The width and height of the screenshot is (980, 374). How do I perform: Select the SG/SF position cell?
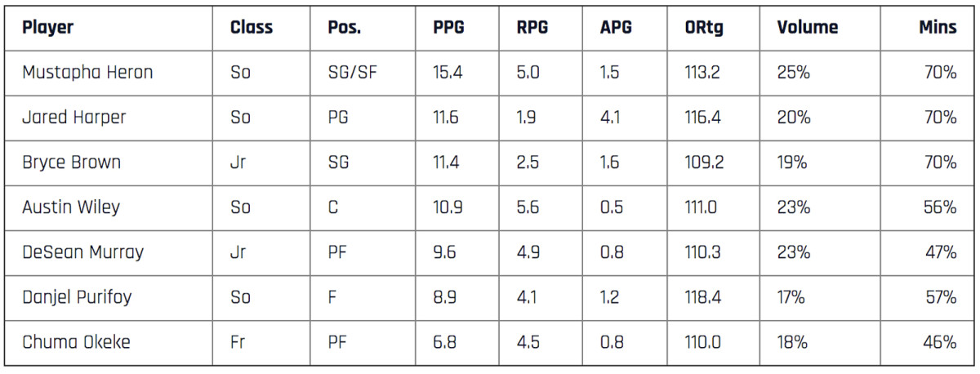[352, 72]
